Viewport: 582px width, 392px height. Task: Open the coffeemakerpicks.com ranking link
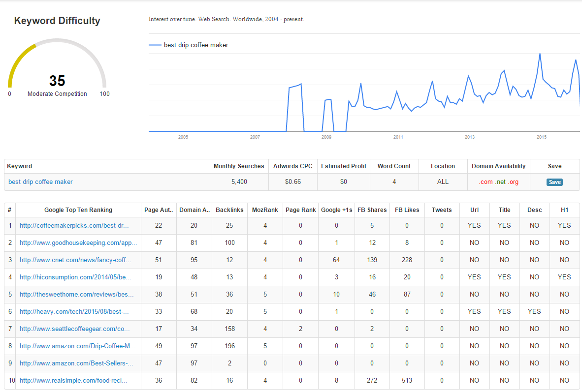click(74, 225)
